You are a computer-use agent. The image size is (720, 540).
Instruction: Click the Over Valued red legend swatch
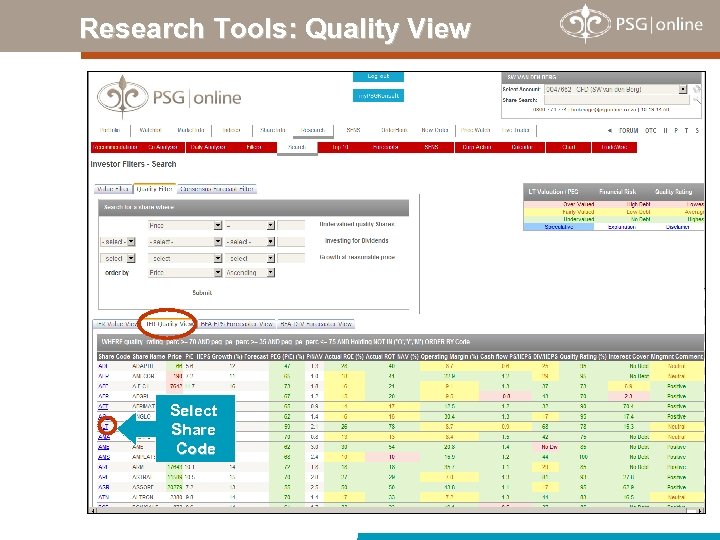pyautogui.click(x=559, y=204)
